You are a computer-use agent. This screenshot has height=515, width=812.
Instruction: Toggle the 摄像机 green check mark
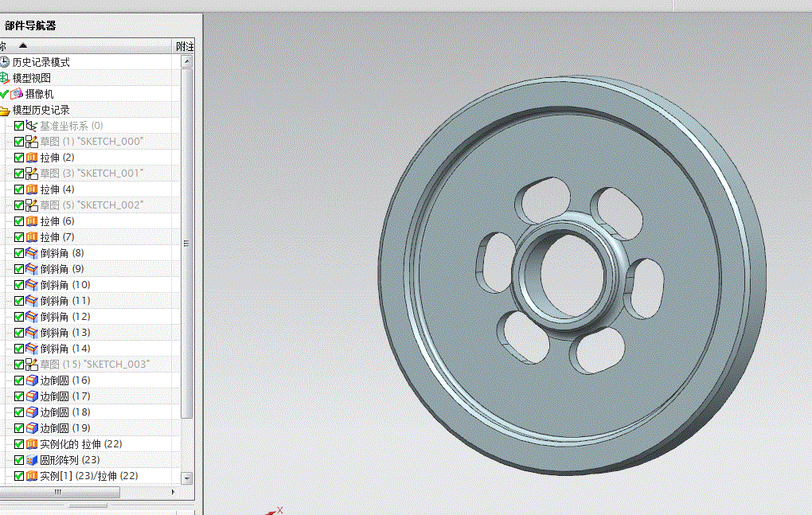coord(4,94)
